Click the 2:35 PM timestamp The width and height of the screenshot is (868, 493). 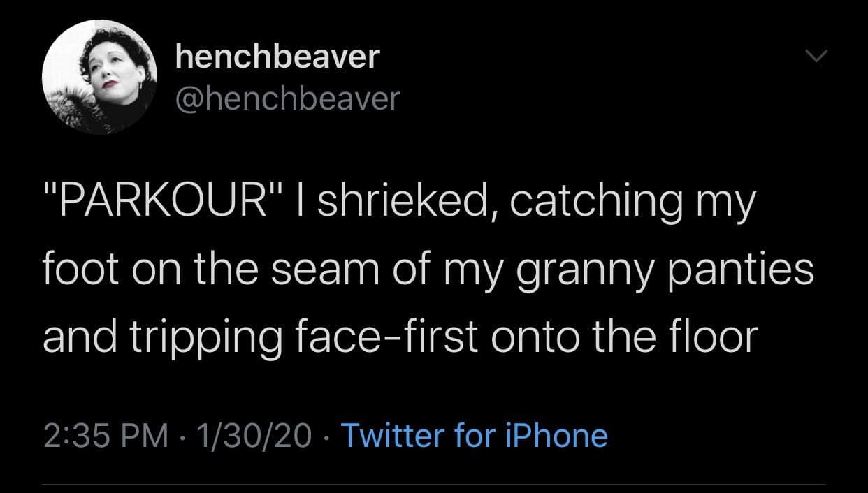pos(106,435)
